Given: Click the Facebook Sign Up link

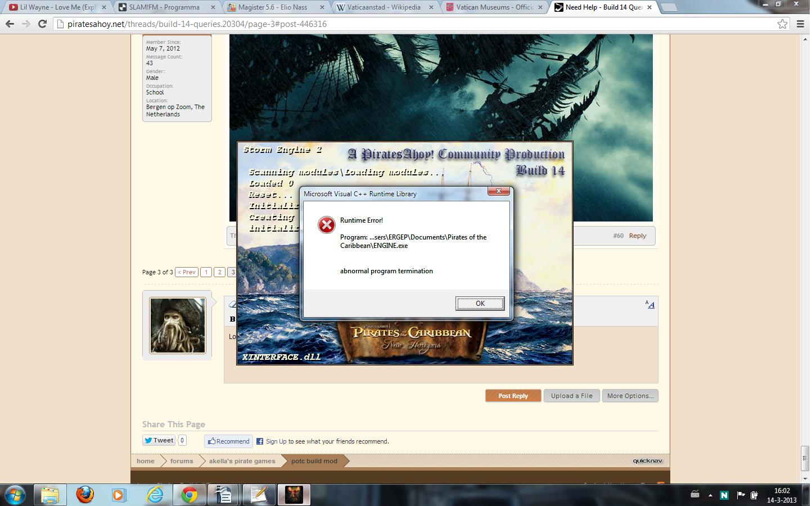Looking at the screenshot, I should (276, 441).
